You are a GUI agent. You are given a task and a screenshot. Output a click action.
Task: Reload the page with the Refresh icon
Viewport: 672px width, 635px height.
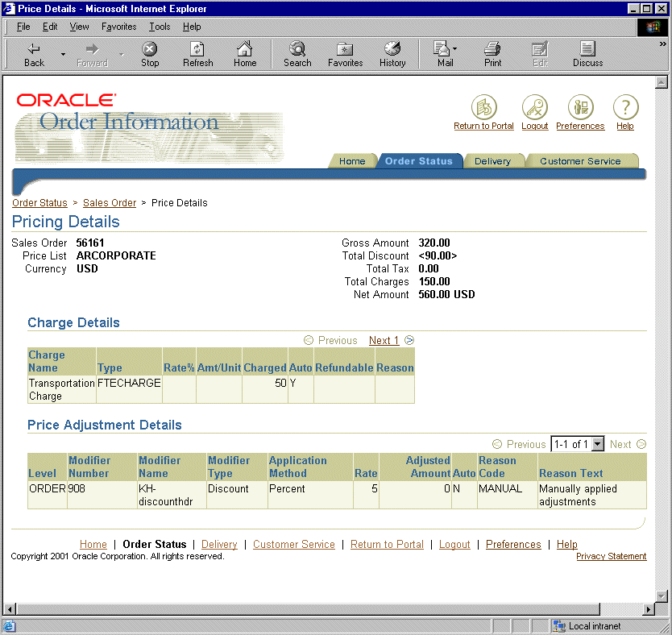point(197,55)
